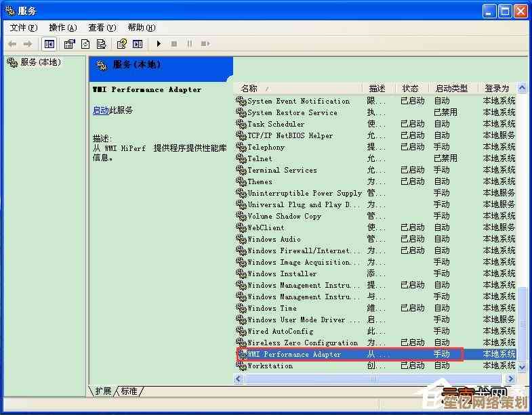Click the Properties toolbar icon
The image size is (532, 415).
69,44
